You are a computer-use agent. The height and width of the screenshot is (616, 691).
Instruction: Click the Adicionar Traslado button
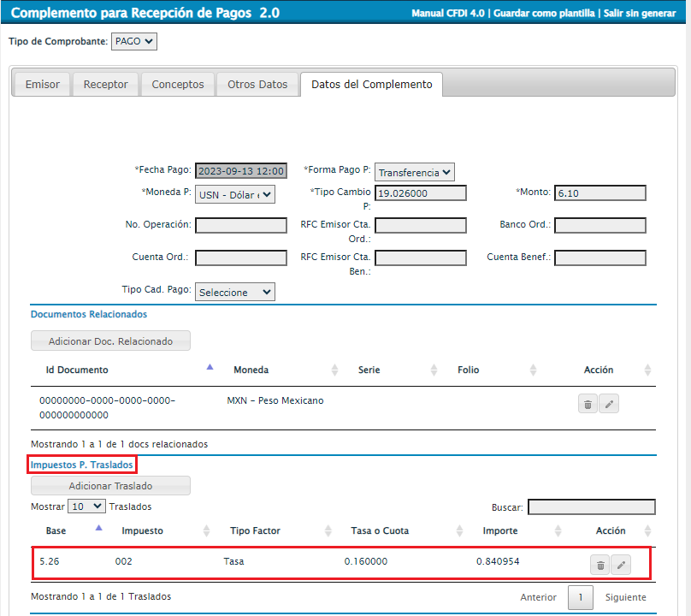(110, 486)
